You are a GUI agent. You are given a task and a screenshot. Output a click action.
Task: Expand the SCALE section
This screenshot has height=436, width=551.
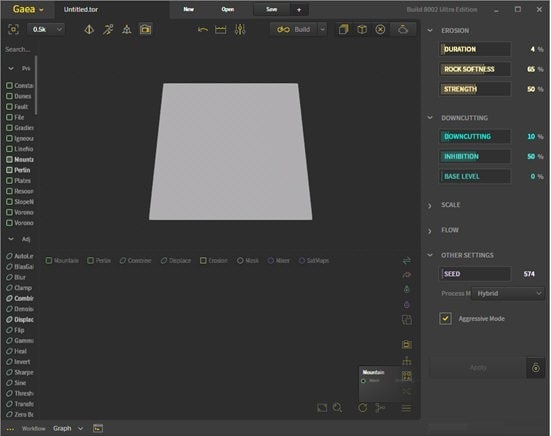point(450,205)
